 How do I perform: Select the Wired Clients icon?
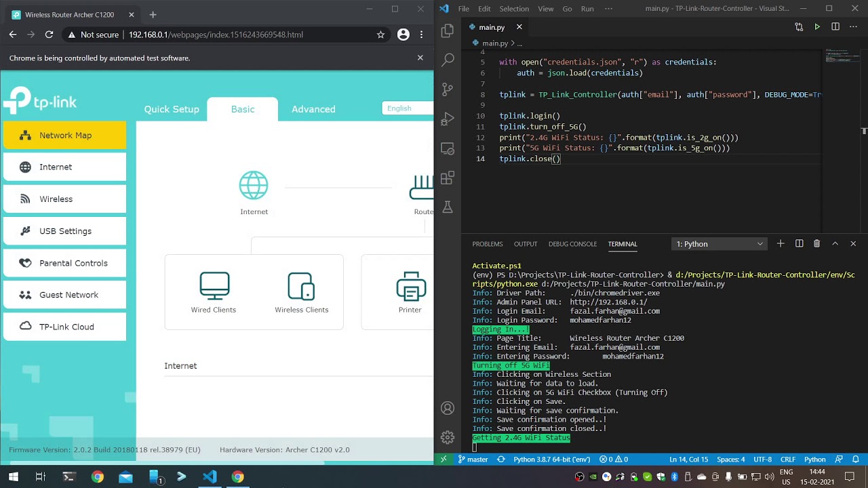(x=214, y=285)
